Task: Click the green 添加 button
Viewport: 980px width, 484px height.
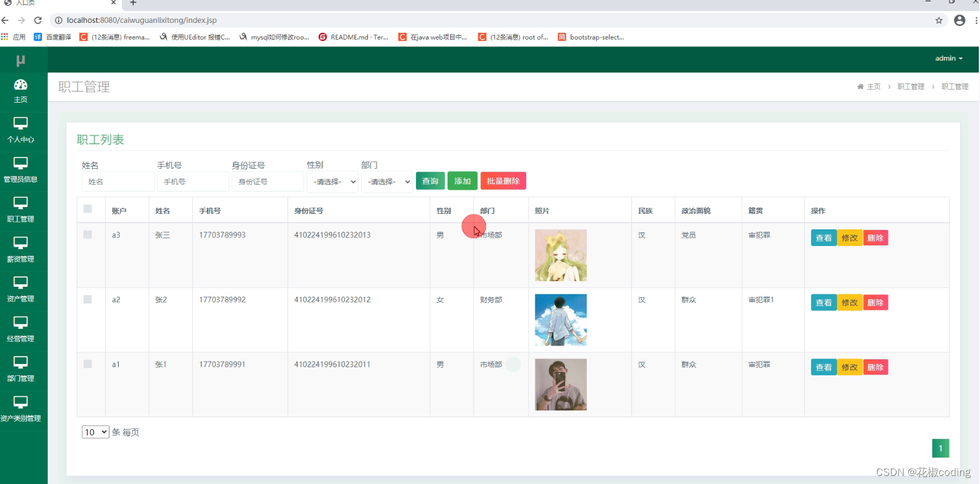Action: click(x=462, y=181)
